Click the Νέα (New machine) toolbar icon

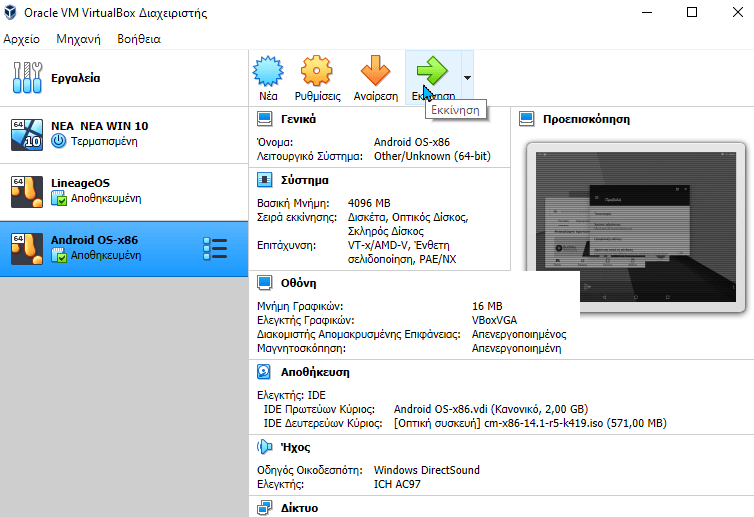click(268, 71)
